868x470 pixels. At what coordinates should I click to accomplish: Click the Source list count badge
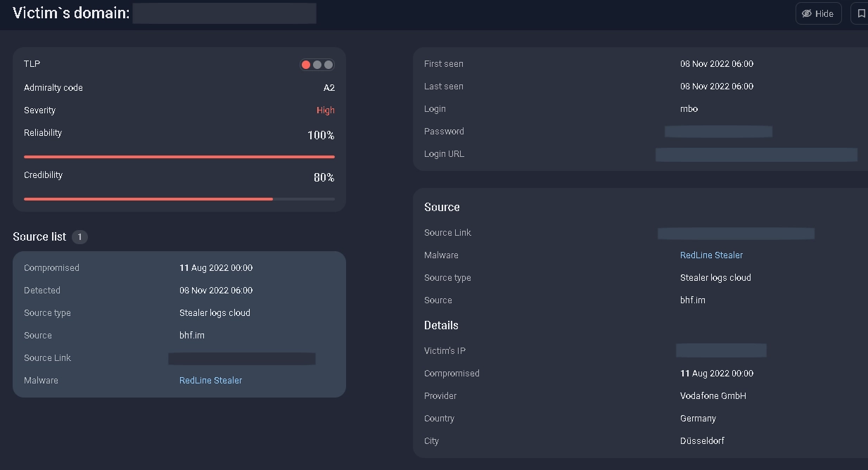(x=79, y=237)
